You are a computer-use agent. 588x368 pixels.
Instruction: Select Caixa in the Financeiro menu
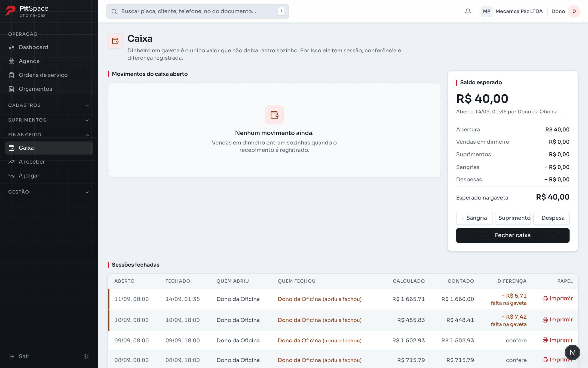tap(49, 148)
